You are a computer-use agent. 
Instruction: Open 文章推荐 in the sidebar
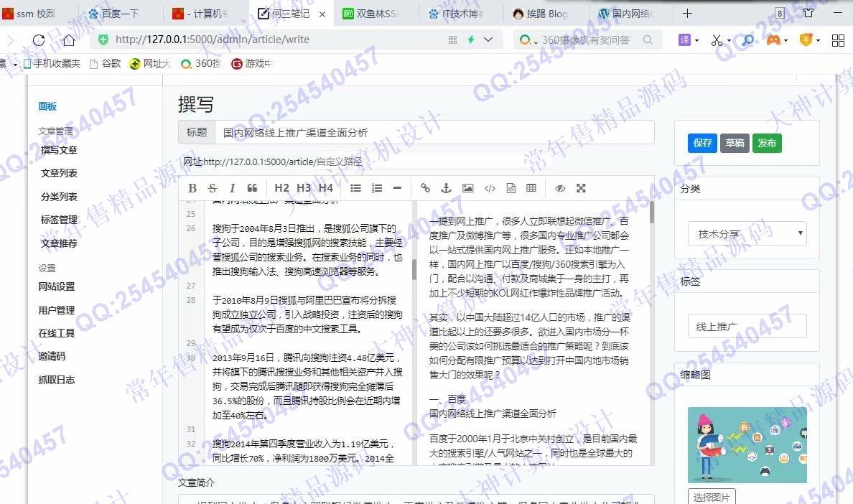[59, 243]
